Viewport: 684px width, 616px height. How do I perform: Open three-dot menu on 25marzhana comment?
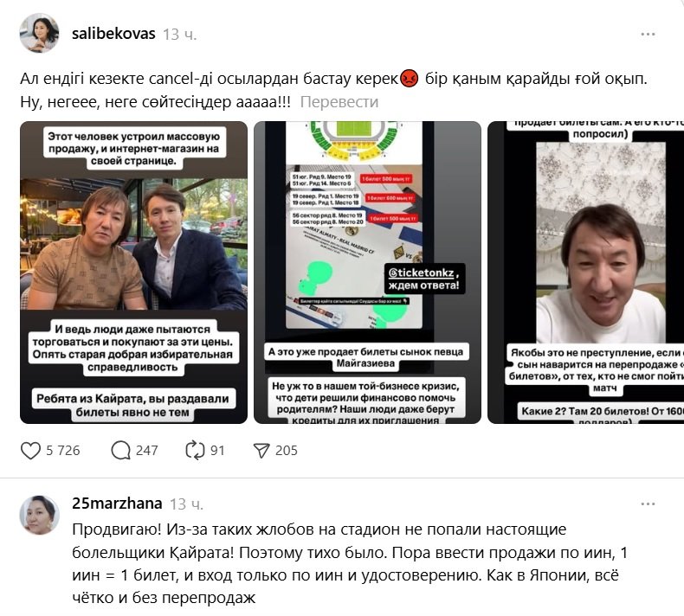[x=648, y=504]
